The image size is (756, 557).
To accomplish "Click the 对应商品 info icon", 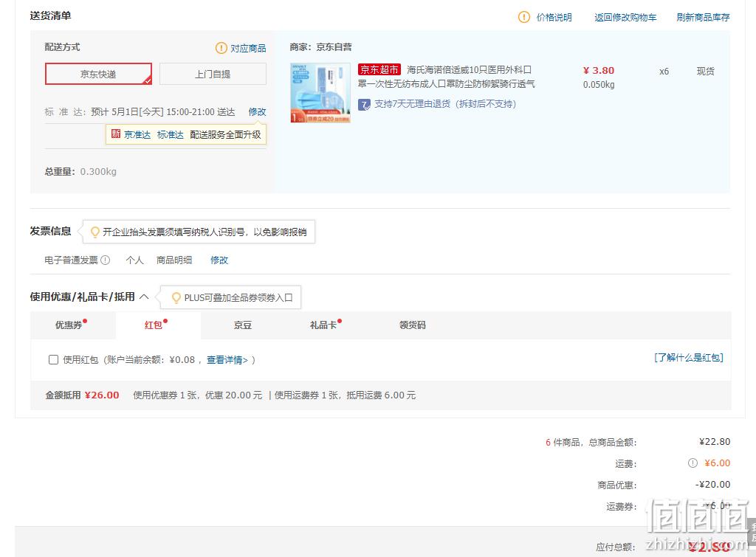I will 221,48.
